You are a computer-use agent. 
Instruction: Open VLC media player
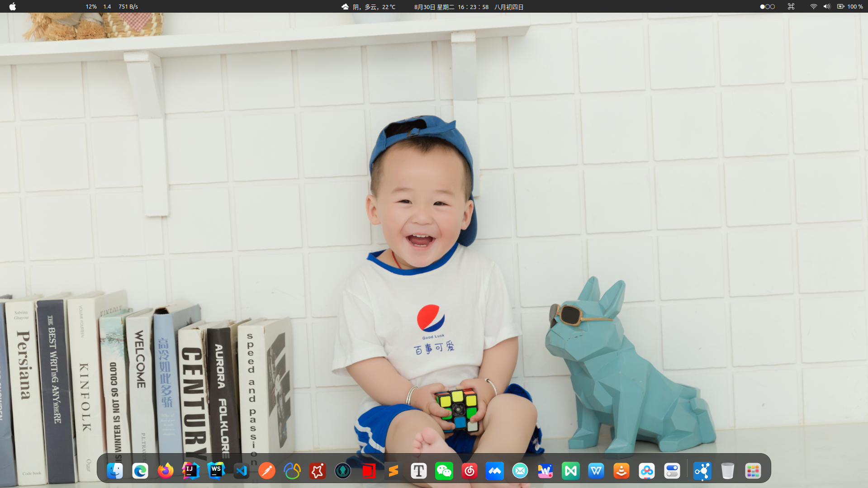point(621,471)
